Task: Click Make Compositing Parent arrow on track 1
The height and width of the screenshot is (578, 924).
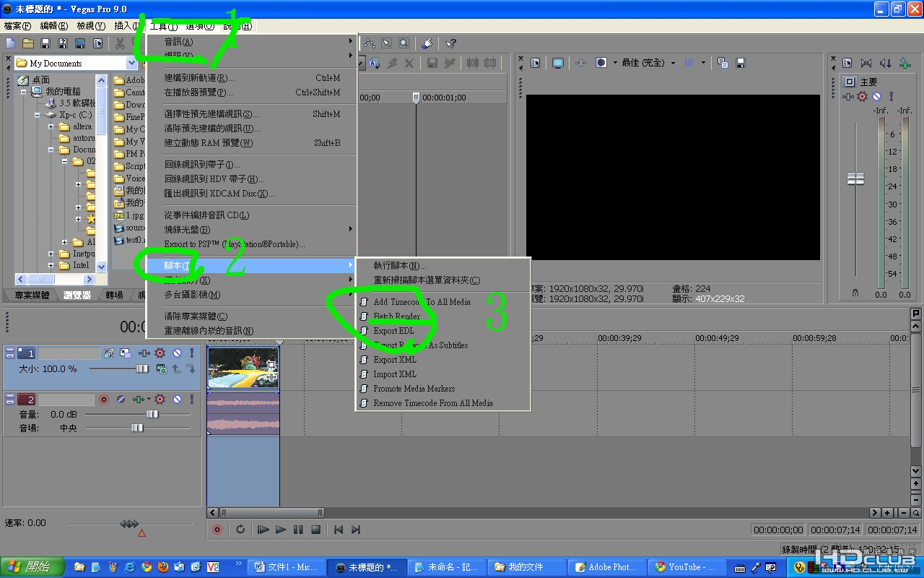Action: 177,369
